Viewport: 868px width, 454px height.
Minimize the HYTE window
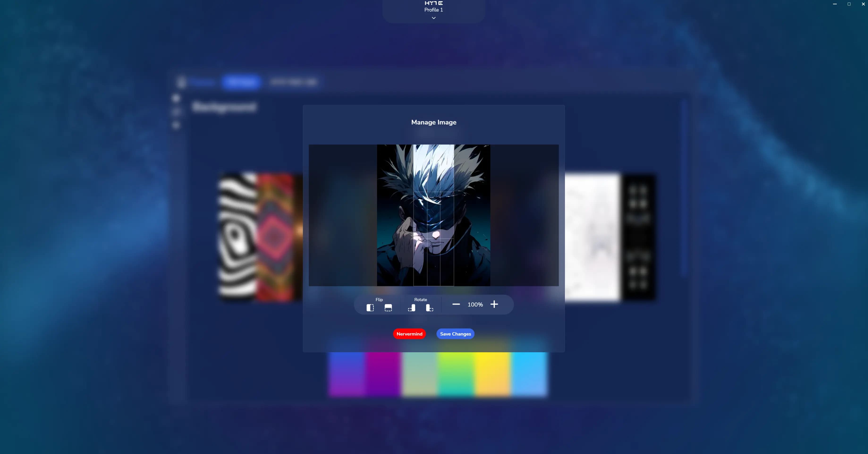pos(835,4)
